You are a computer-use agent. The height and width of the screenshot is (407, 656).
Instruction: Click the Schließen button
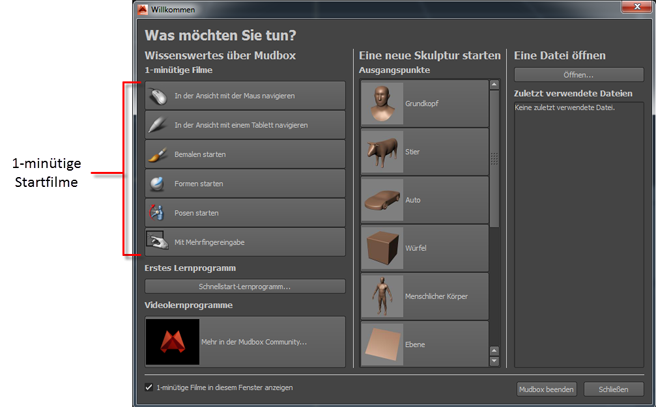pyautogui.click(x=613, y=389)
